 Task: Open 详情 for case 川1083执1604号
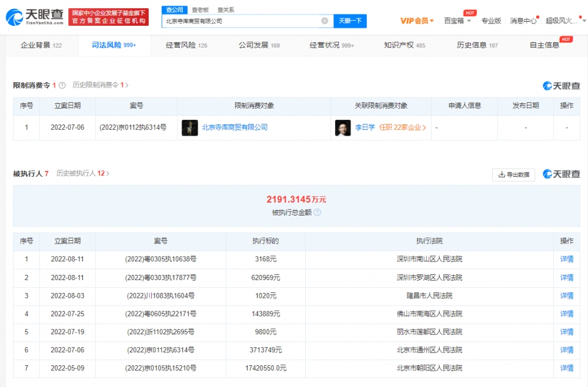[567, 296]
